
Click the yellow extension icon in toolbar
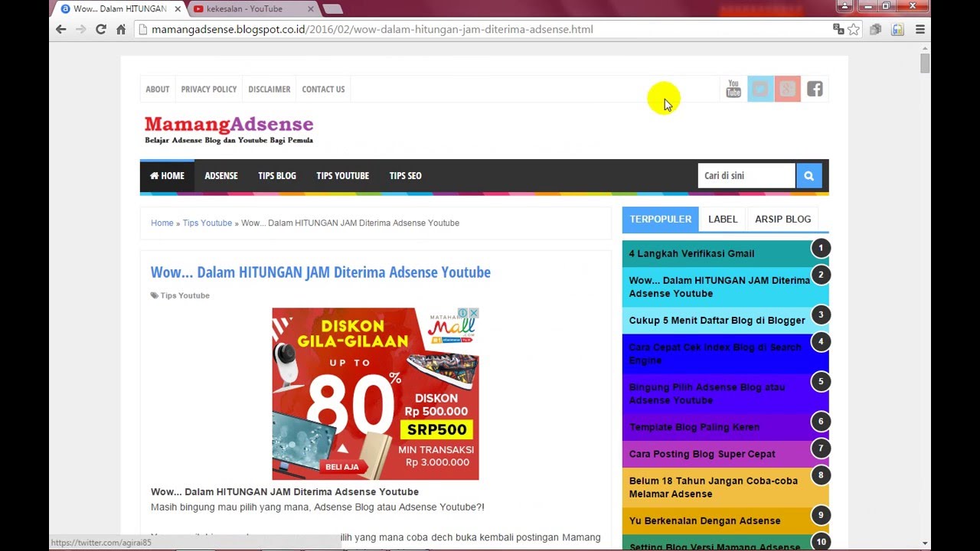point(897,29)
